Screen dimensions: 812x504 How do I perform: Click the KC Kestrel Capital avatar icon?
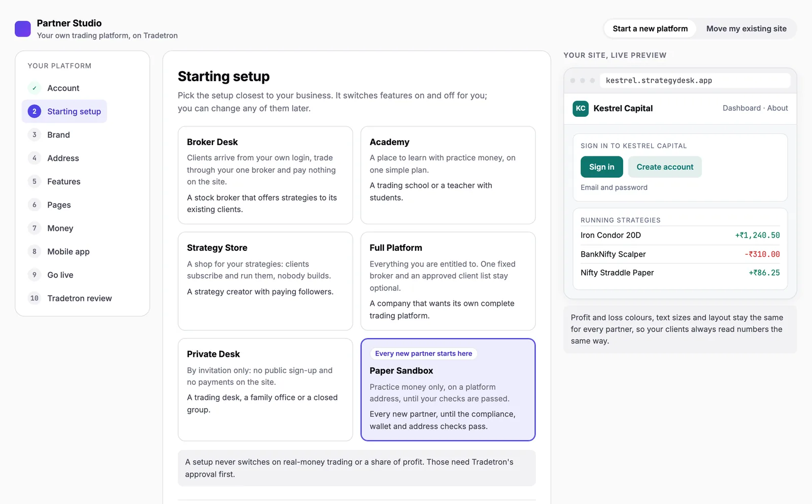581,109
